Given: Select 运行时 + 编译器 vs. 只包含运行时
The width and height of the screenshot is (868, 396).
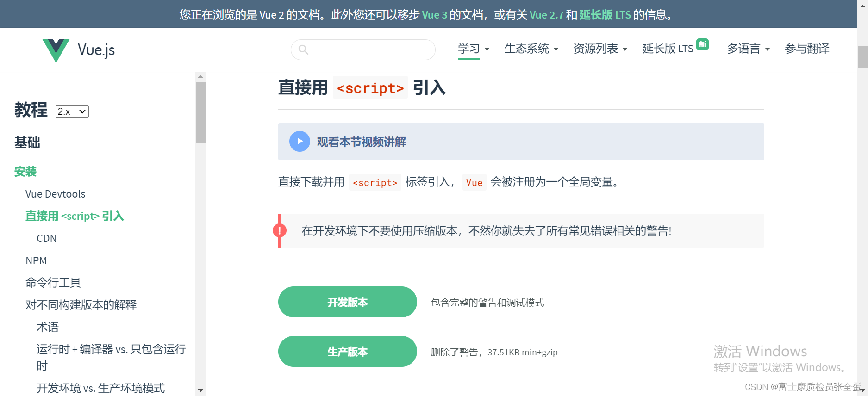Looking at the screenshot, I should coord(111,357).
